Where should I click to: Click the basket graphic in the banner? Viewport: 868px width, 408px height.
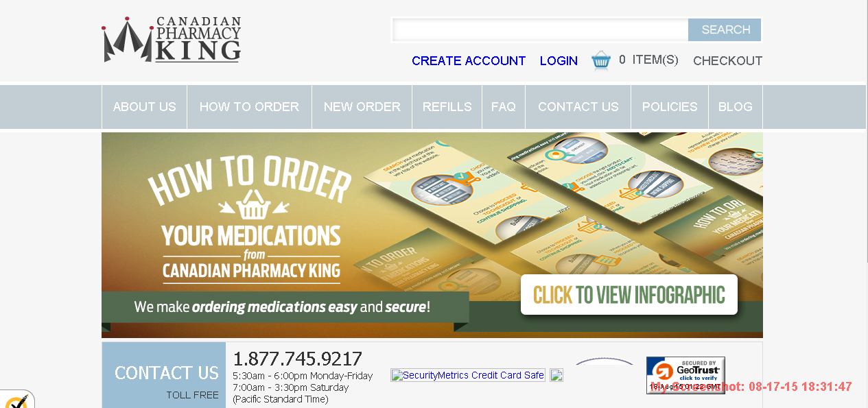250,204
